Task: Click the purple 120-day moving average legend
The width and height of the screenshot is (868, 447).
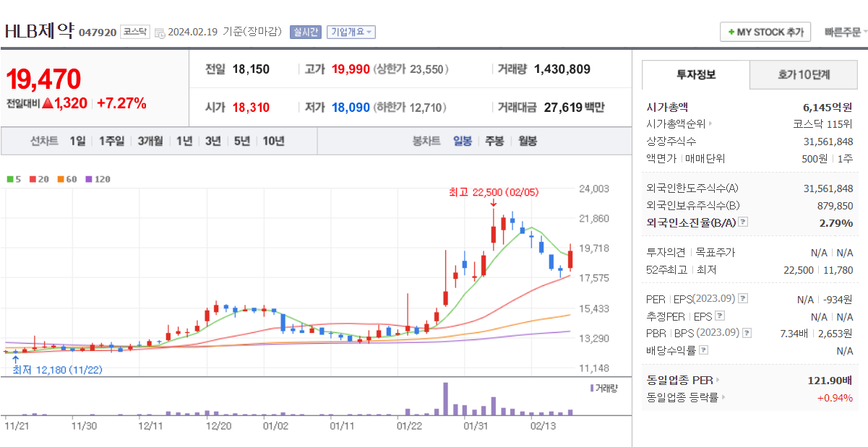Action: tap(98, 179)
